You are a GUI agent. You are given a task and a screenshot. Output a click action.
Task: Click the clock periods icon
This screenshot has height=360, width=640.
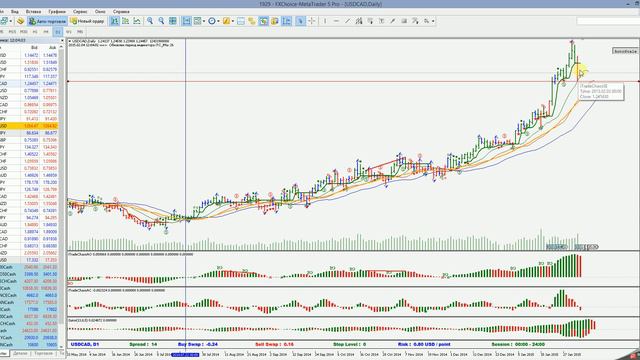click(x=212, y=21)
